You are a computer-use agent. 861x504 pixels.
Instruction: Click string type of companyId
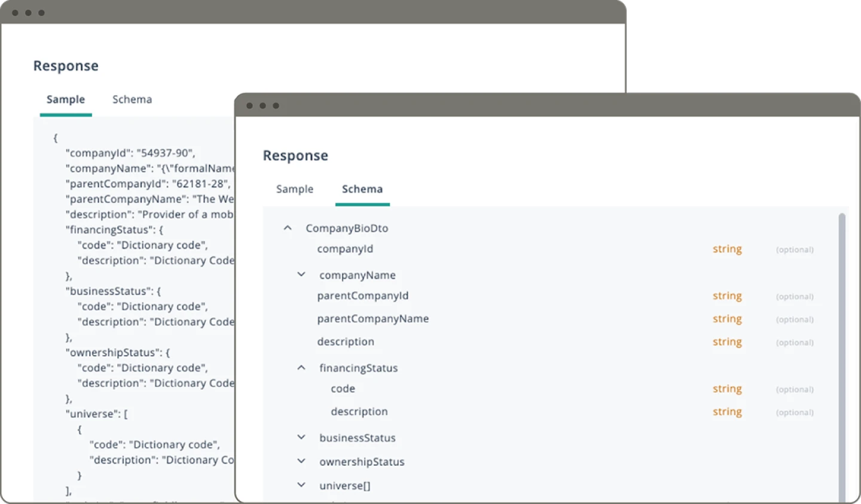[x=727, y=249]
